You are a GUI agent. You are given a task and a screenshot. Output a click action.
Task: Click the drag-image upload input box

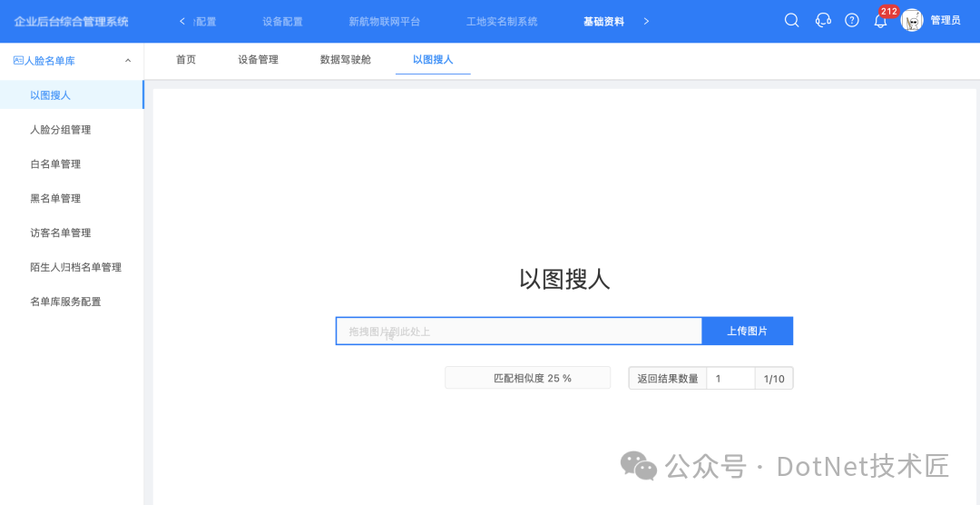point(519,331)
